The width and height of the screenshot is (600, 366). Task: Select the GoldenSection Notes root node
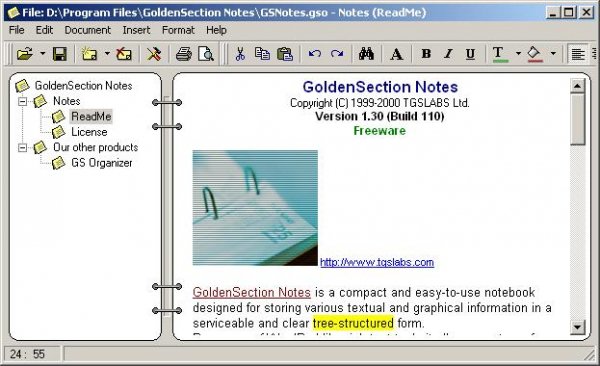click(x=83, y=86)
